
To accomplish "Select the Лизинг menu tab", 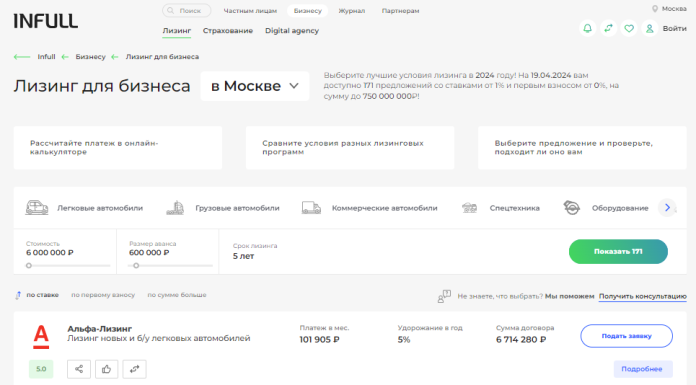I will (177, 31).
